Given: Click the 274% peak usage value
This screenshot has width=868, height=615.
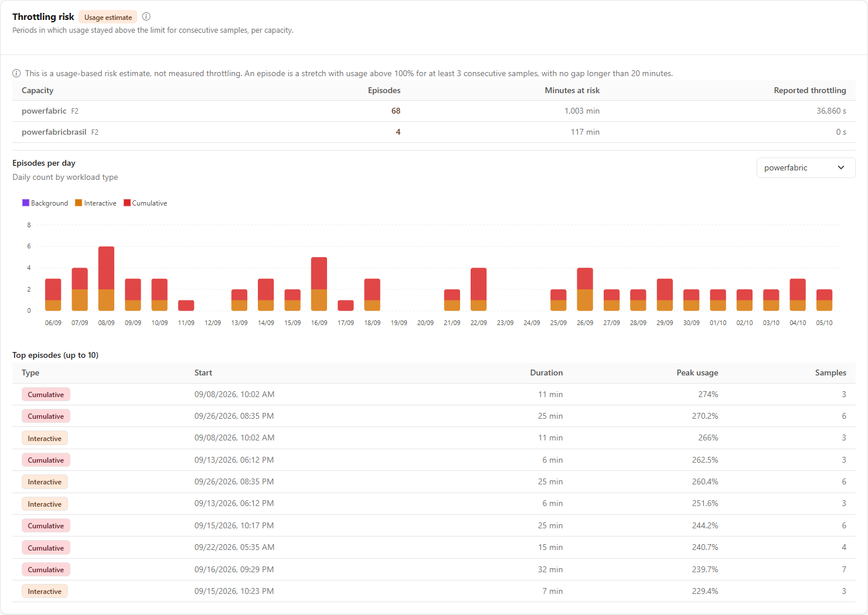Looking at the screenshot, I should click(708, 394).
